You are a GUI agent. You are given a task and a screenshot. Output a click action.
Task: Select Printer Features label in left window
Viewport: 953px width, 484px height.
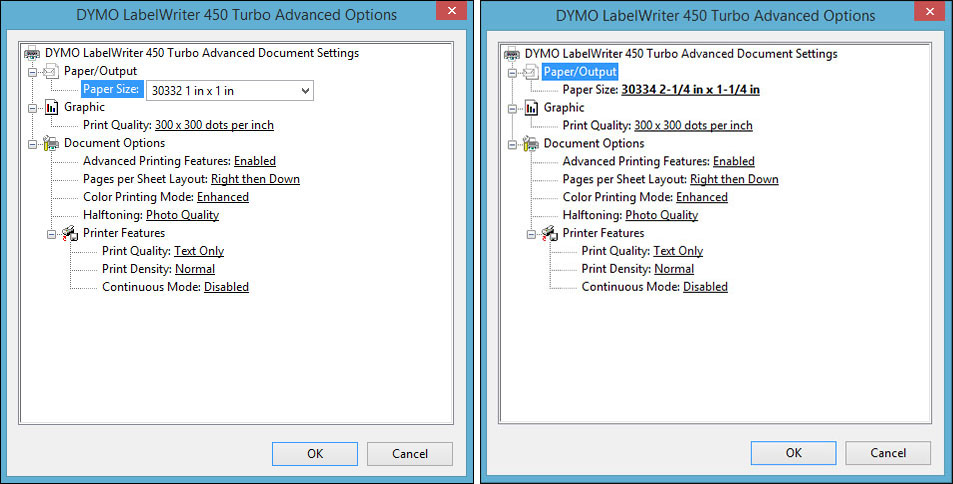pos(124,233)
